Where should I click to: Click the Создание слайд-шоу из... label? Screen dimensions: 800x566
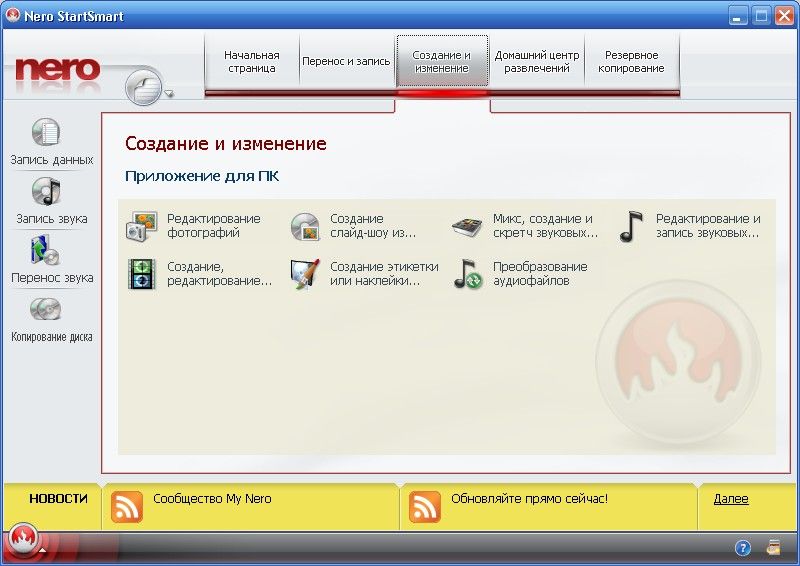(x=373, y=226)
